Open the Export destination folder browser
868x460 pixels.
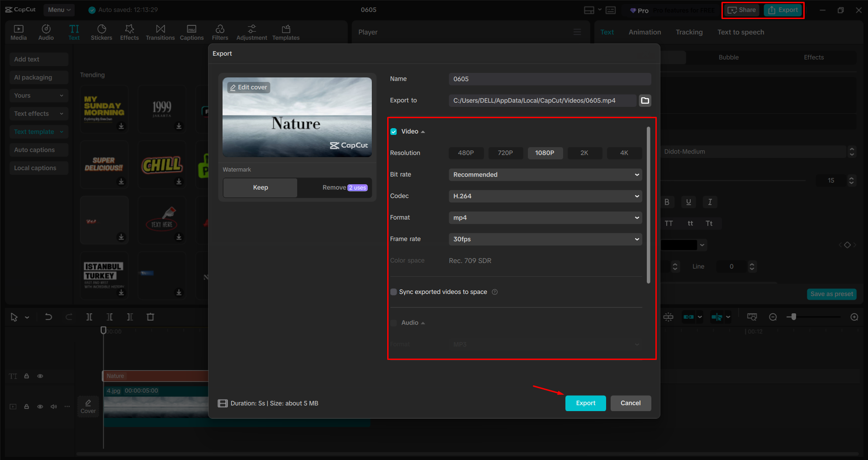click(645, 101)
